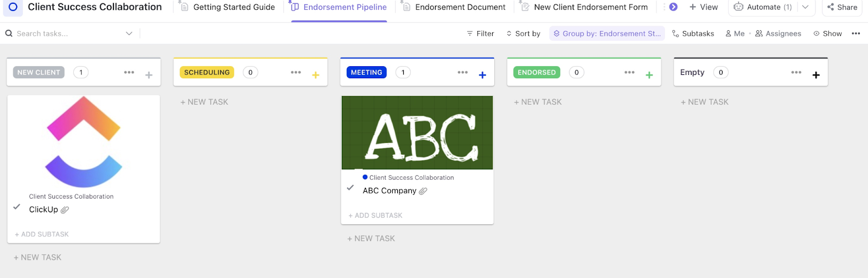Screen dimensions: 868x278
Task: Open the ABC Company cover image
Action: click(x=417, y=132)
